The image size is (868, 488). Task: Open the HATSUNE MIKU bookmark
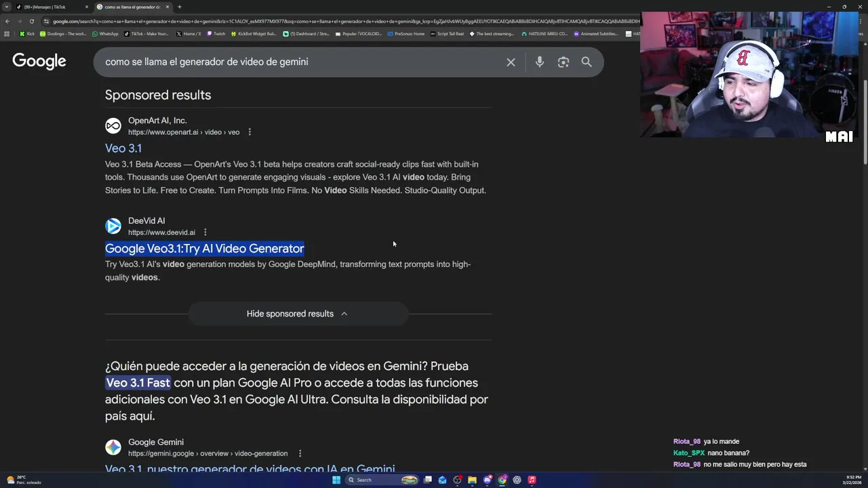click(545, 33)
